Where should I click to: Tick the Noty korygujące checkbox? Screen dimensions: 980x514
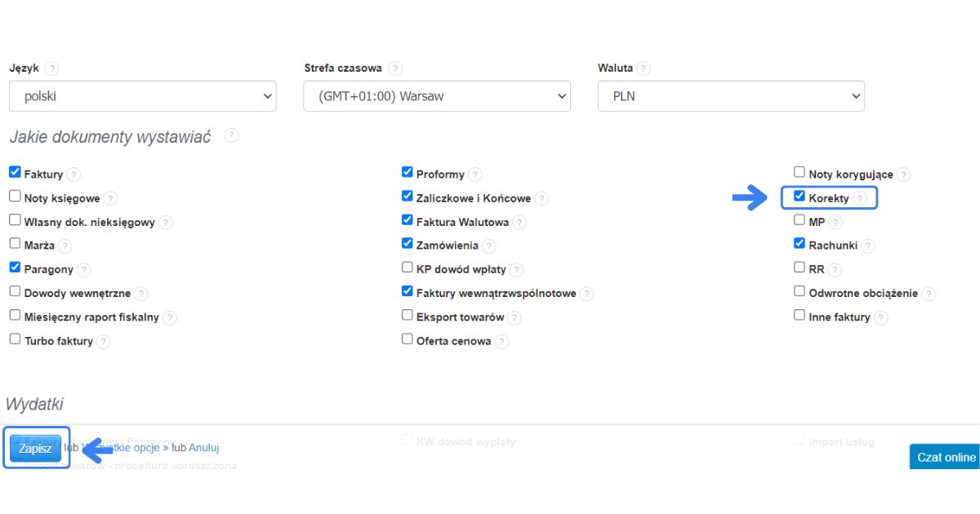pyautogui.click(x=800, y=173)
